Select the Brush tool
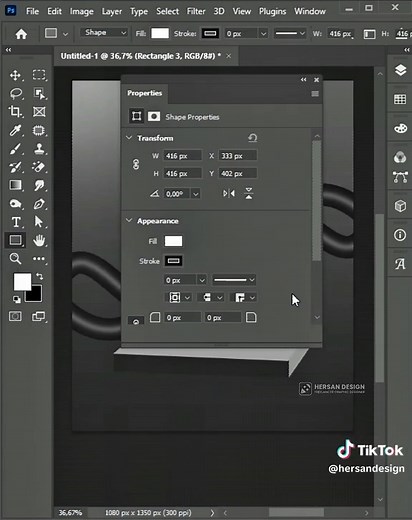 click(15, 149)
